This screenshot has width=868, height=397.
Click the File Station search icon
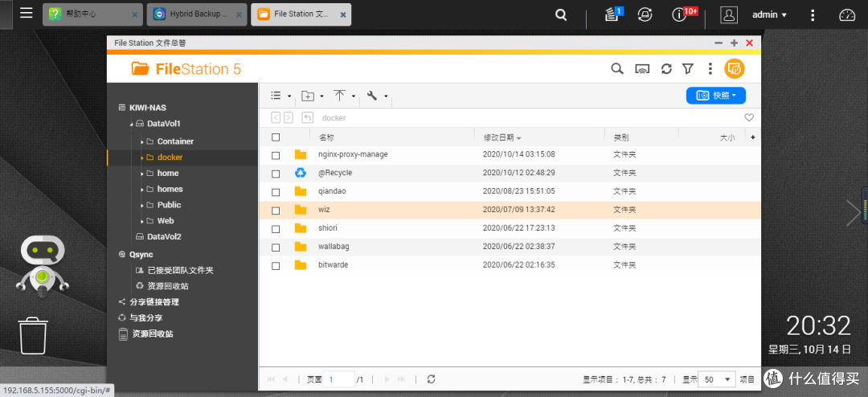coord(616,68)
